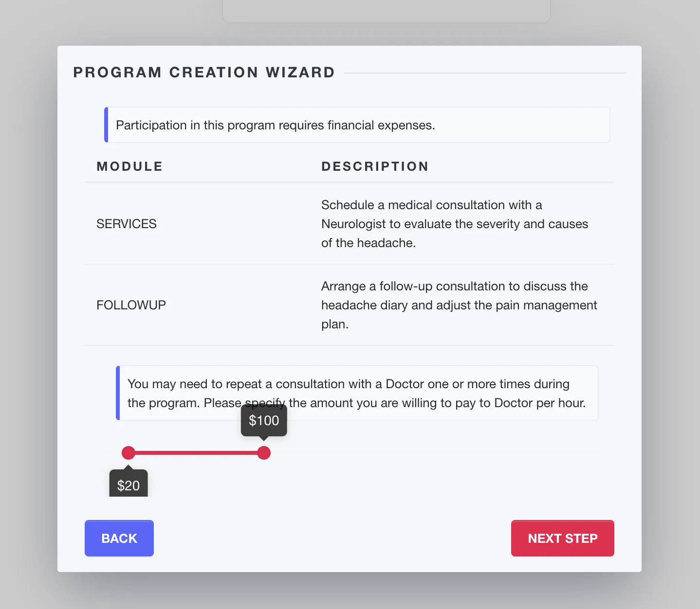Click the DESCRIPTION column header

pos(375,166)
